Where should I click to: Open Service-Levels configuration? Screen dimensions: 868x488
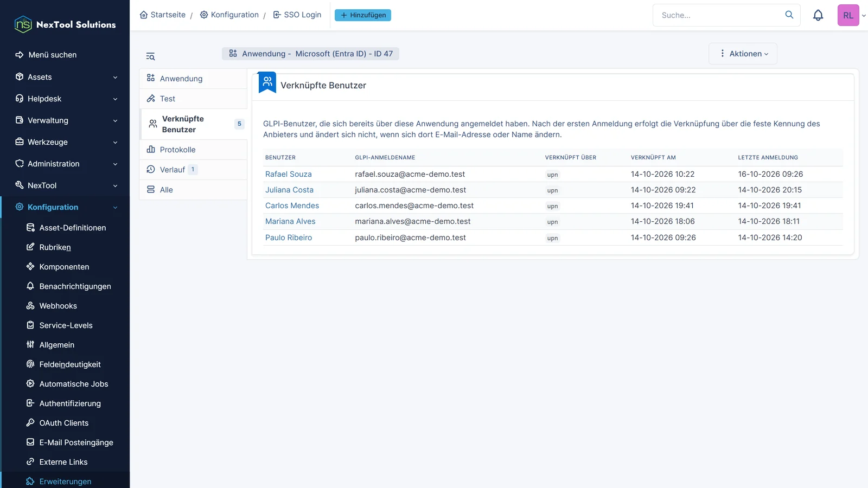(x=66, y=325)
